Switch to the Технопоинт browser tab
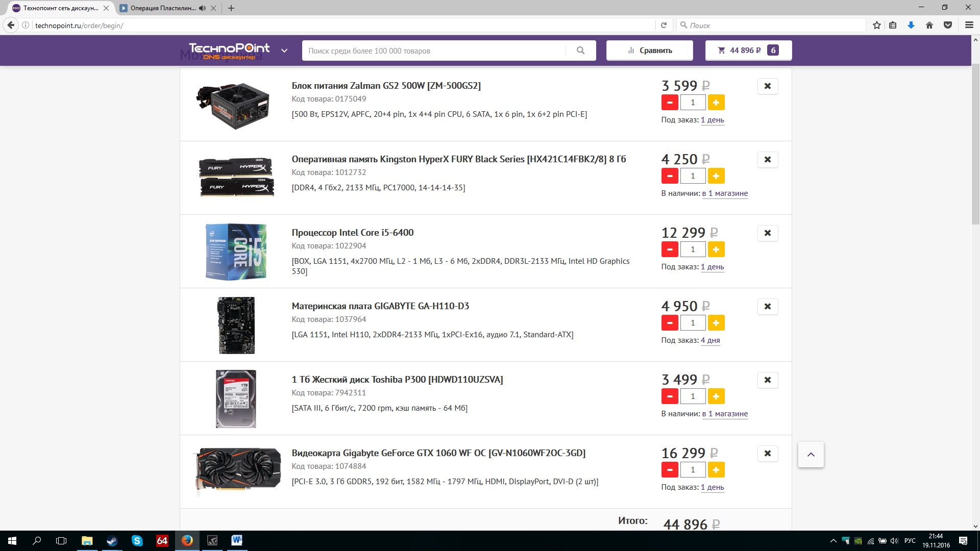980x551 pixels. [60, 8]
